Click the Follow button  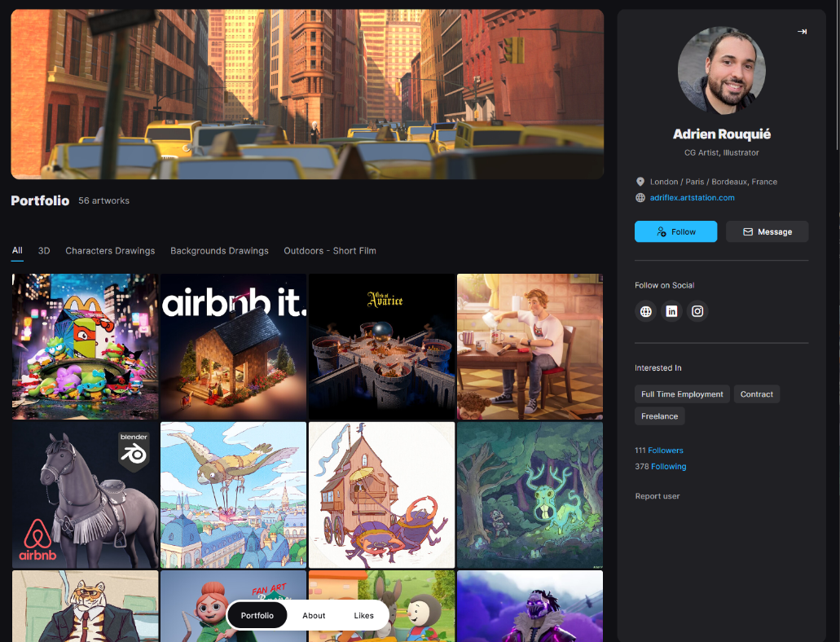point(675,231)
